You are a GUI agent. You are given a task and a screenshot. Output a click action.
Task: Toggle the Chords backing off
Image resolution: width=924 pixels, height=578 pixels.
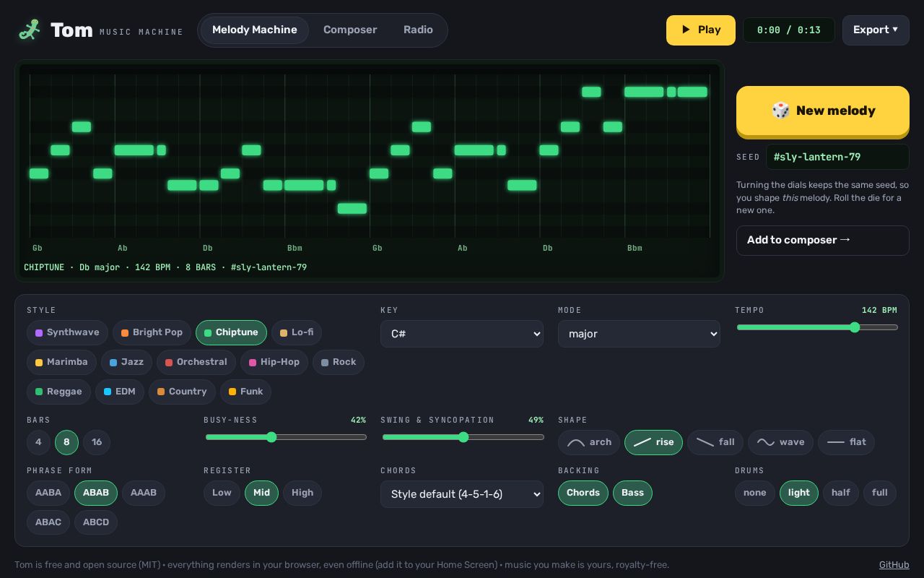click(583, 493)
